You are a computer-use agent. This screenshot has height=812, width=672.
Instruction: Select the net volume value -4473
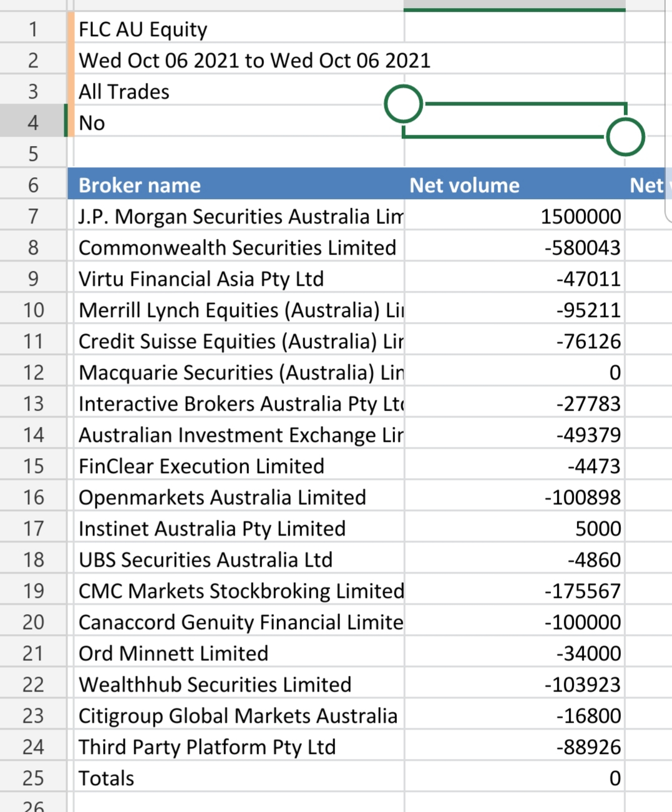point(514,466)
